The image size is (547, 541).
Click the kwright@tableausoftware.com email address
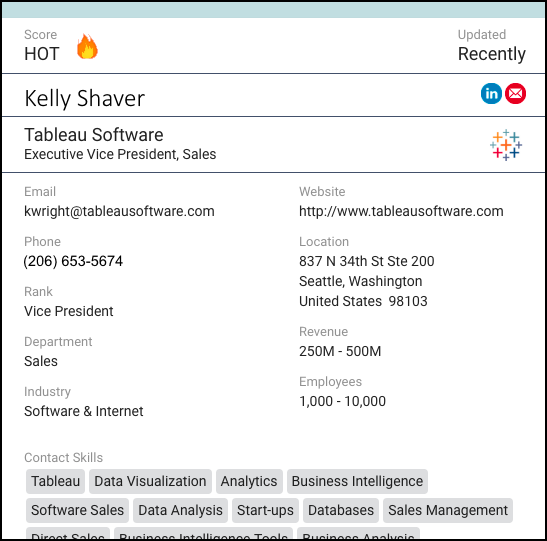click(x=119, y=211)
